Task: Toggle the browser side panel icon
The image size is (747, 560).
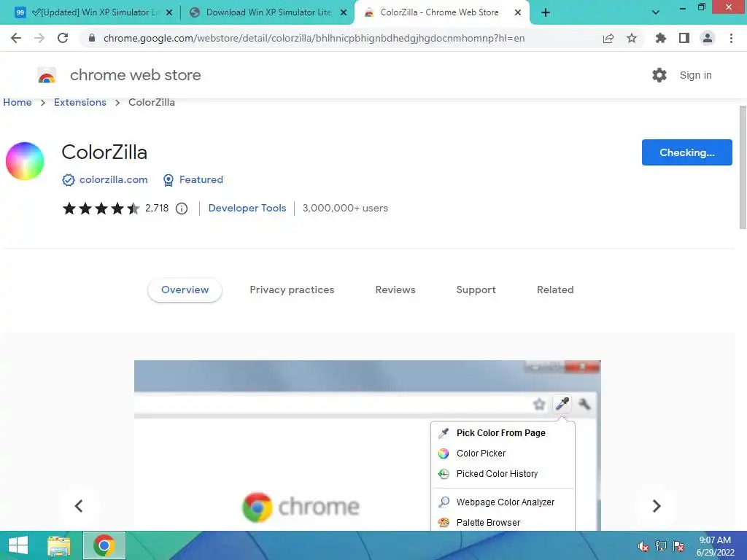Action: (x=684, y=38)
